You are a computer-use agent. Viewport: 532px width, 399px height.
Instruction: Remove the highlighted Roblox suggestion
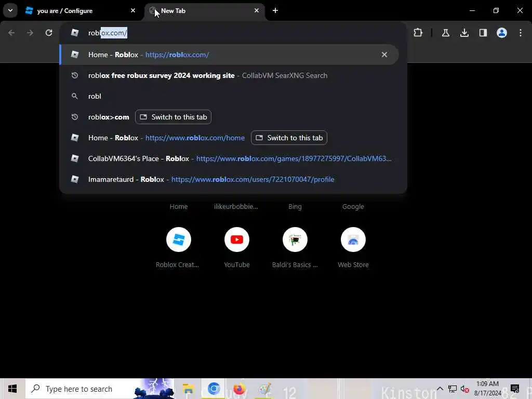[x=384, y=55]
